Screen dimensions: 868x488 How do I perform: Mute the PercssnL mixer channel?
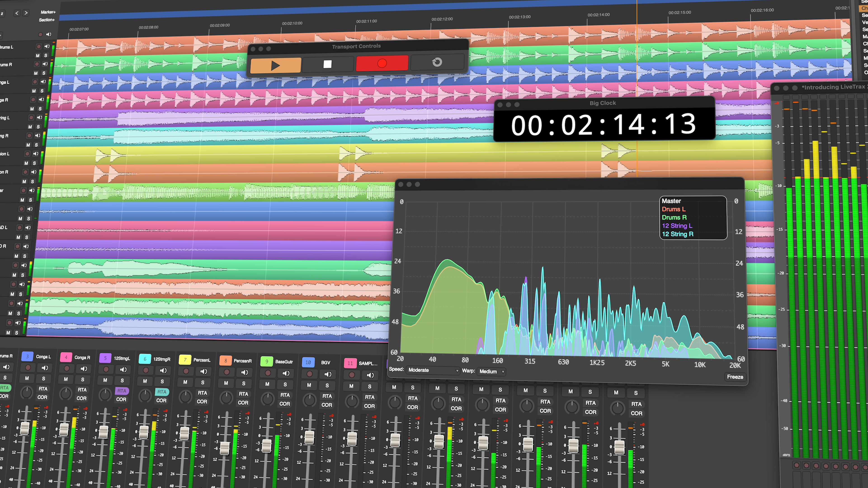(185, 382)
